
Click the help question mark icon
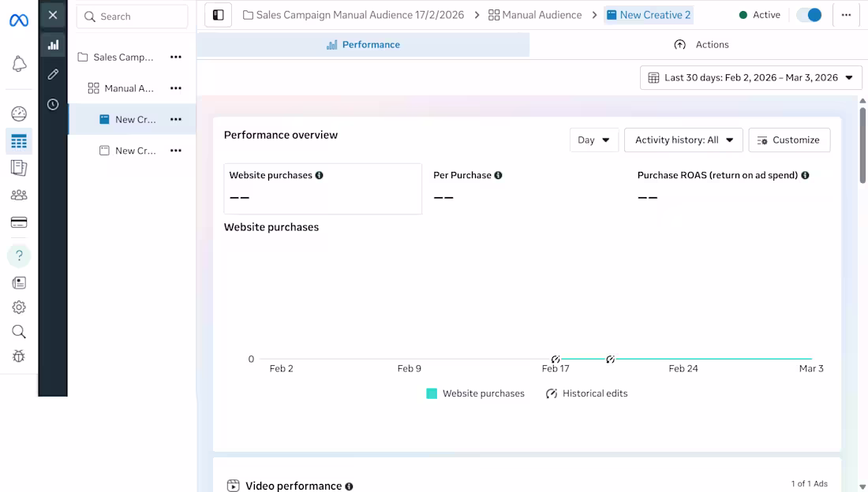pyautogui.click(x=19, y=255)
